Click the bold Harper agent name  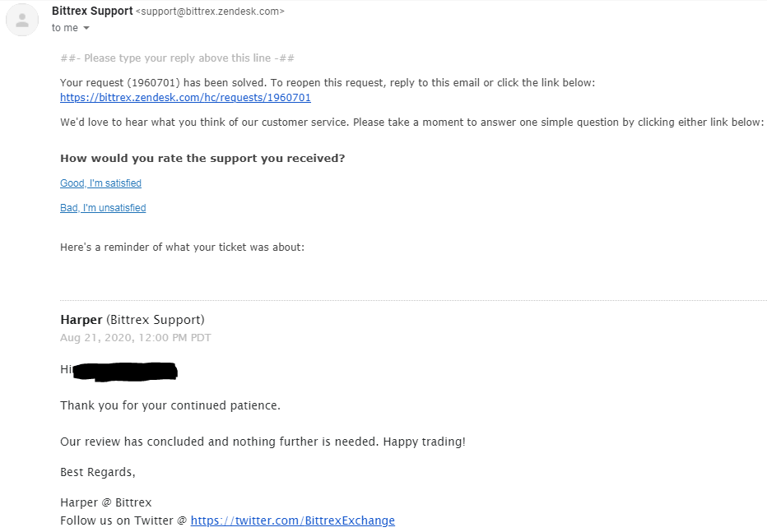coord(81,320)
